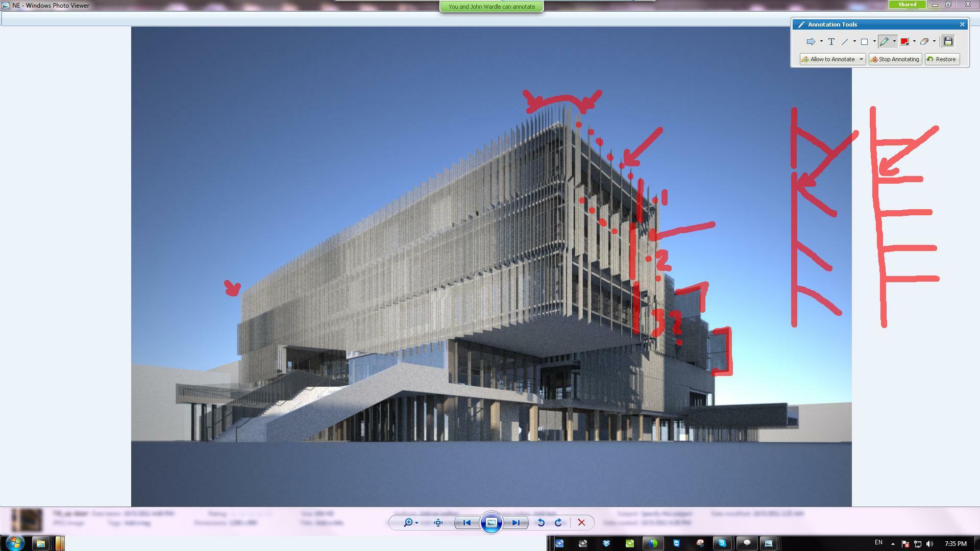Screen dimensions: 980x551
Task: Open Snipping Tool taskbar icon
Action: [700, 543]
